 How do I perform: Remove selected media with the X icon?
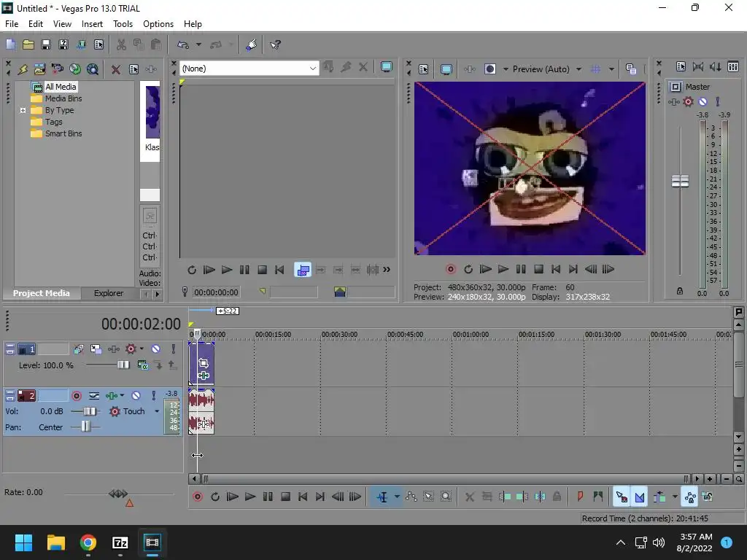coord(116,69)
